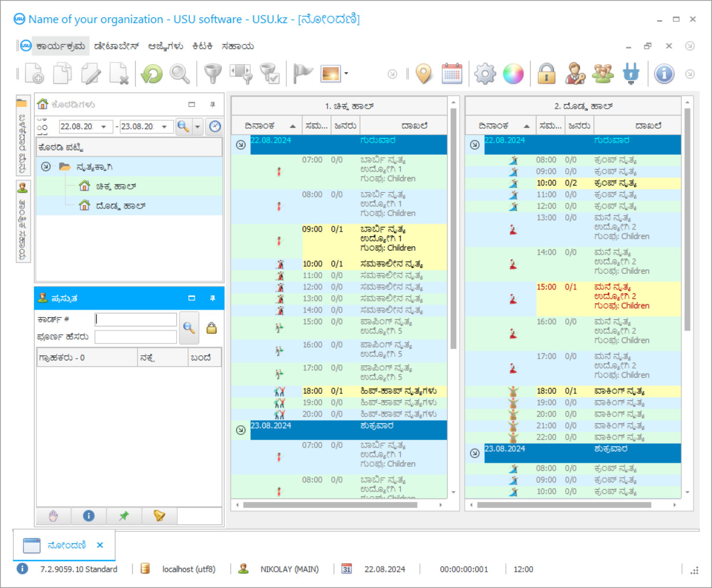Open the ಆಜ್ಞೆಗಳು menu

tap(166, 46)
